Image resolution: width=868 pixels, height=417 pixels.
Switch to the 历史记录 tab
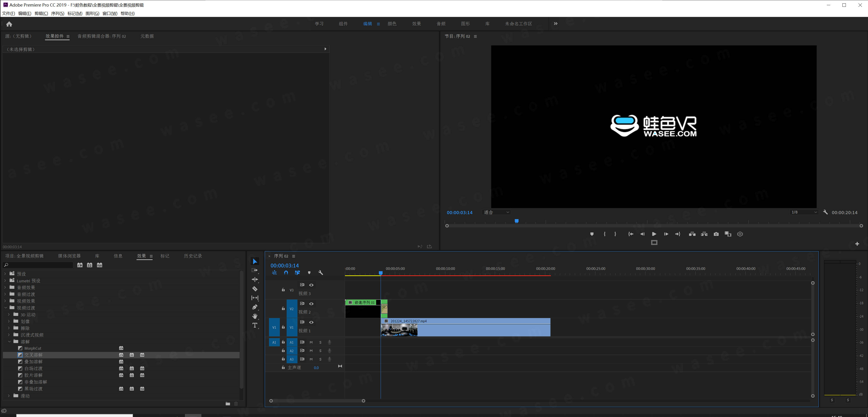click(x=193, y=256)
